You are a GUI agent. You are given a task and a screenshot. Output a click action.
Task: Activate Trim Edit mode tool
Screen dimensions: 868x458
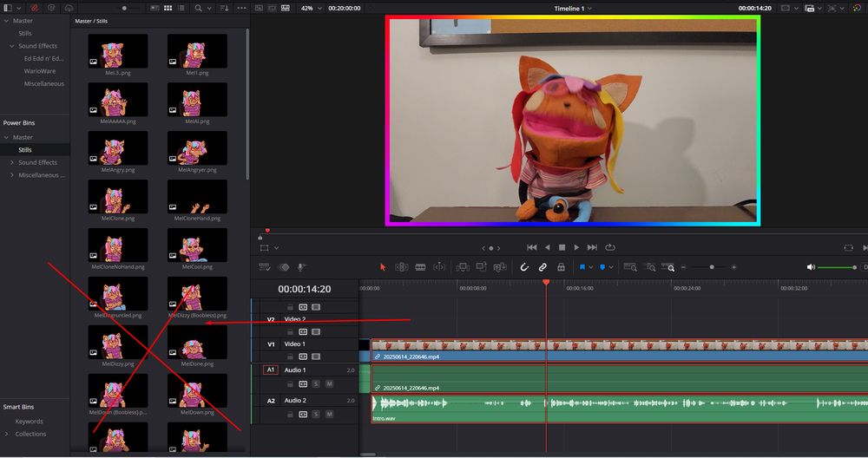(x=402, y=267)
